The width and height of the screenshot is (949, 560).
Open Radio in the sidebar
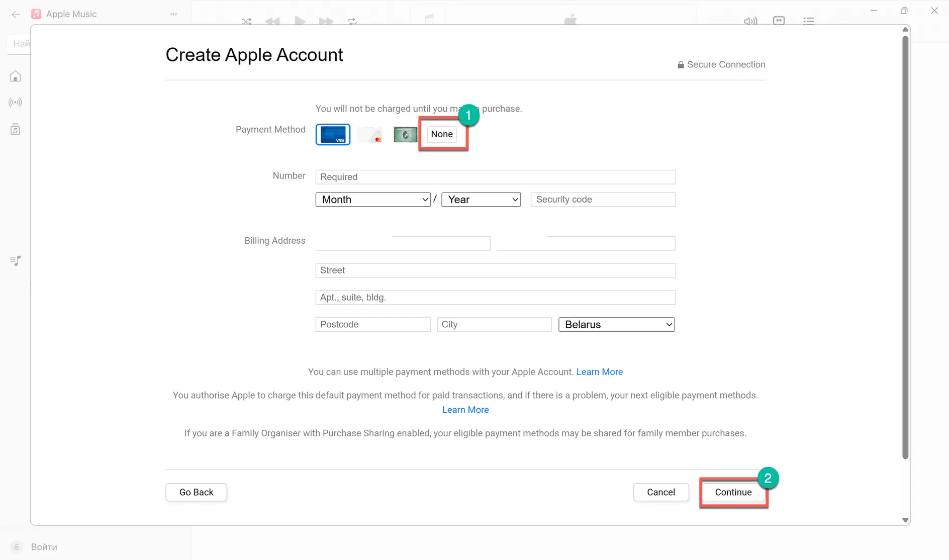[x=16, y=103]
